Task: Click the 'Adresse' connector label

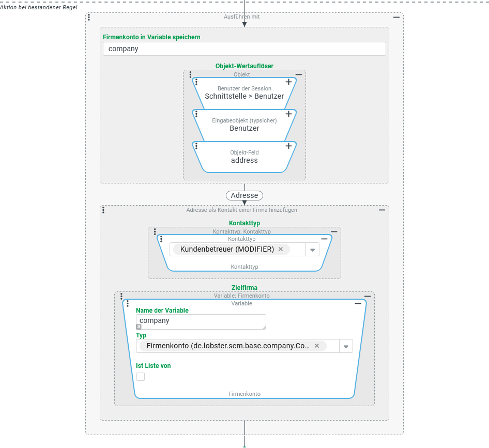Action: coord(244,195)
